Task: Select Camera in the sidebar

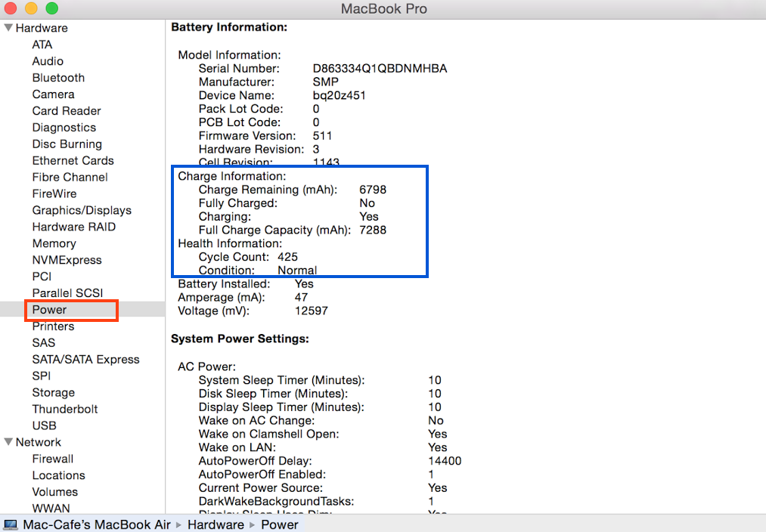Action: [x=53, y=94]
